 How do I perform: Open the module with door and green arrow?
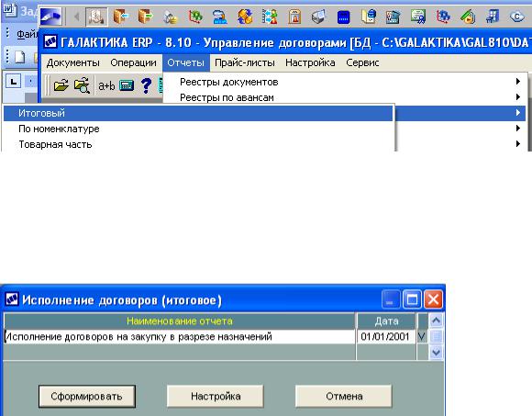coord(146,17)
